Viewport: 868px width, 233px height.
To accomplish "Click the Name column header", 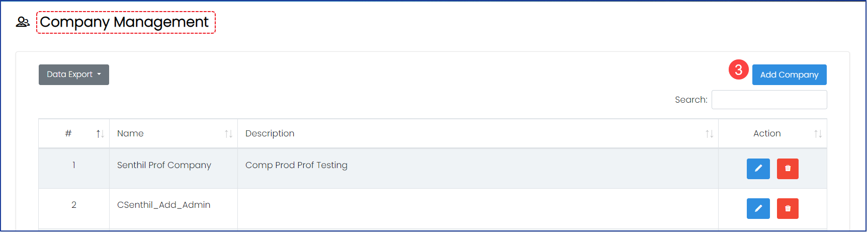I will click(x=130, y=133).
